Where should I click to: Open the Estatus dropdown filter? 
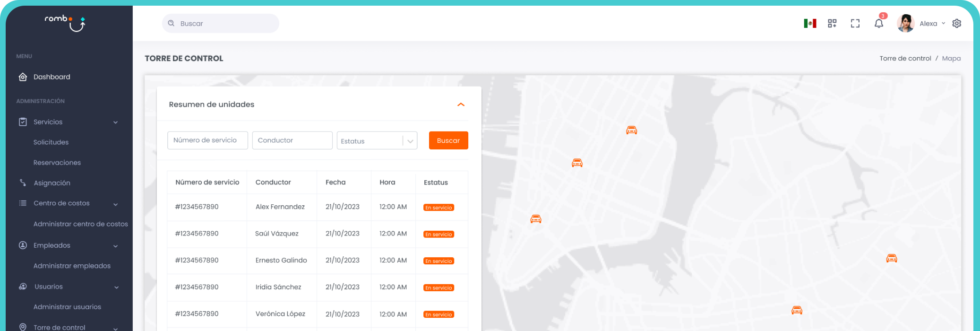coord(377,140)
